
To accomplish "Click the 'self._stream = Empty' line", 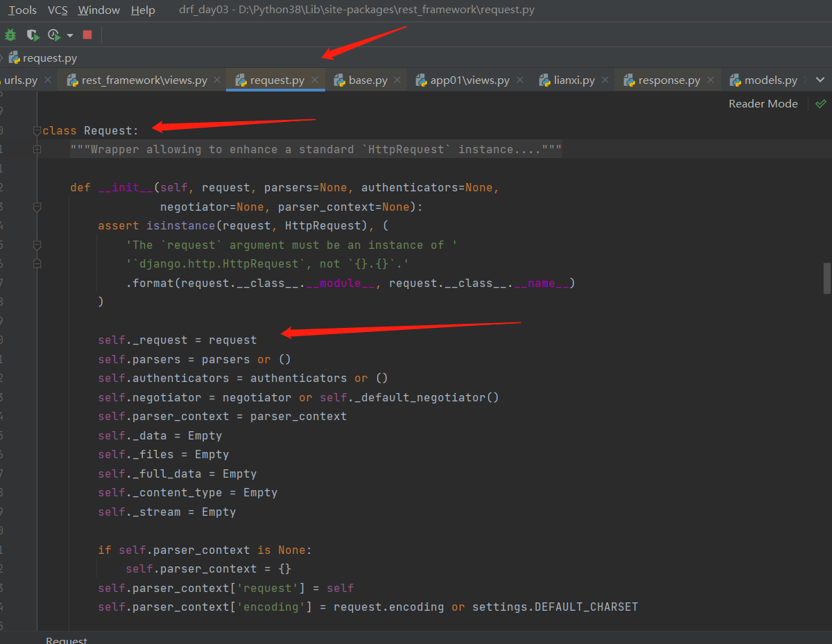I will pos(167,512).
